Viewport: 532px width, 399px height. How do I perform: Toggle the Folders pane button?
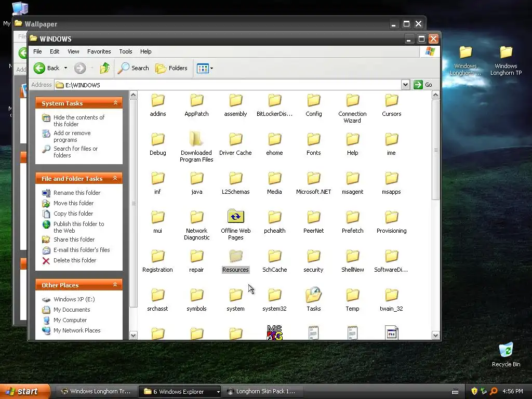[x=171, y=68]
